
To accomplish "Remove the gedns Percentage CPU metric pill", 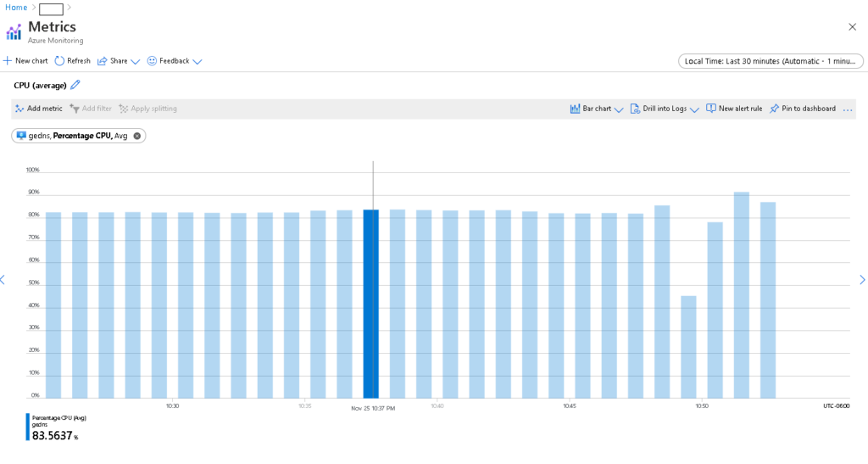I will [137, 136].
